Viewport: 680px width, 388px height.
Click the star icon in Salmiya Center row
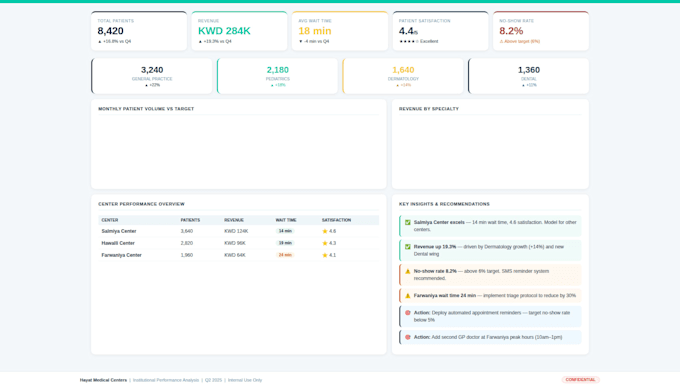[325, 231]
